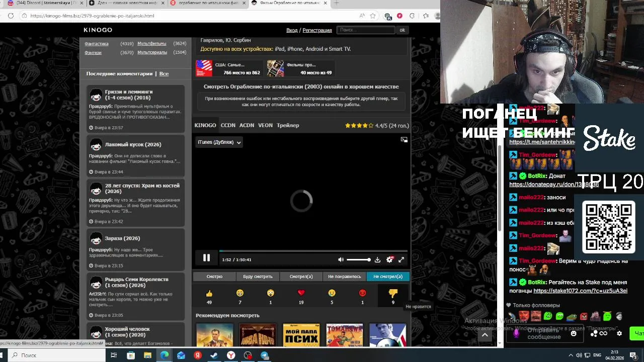Click the read-aloud icon in address bar
This screenshot has width=644, height=362.
tap(362, 16)
